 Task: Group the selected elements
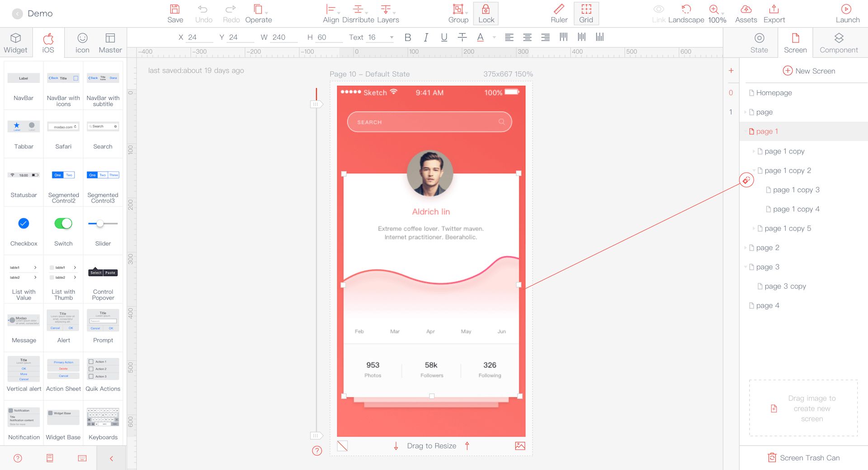click(458, 13)
